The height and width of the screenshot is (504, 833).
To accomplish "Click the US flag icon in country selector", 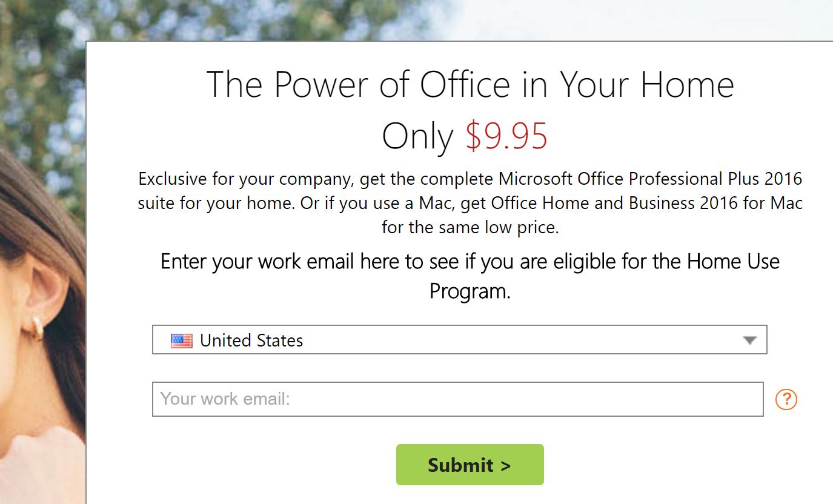I will click(x=181, y=340).
